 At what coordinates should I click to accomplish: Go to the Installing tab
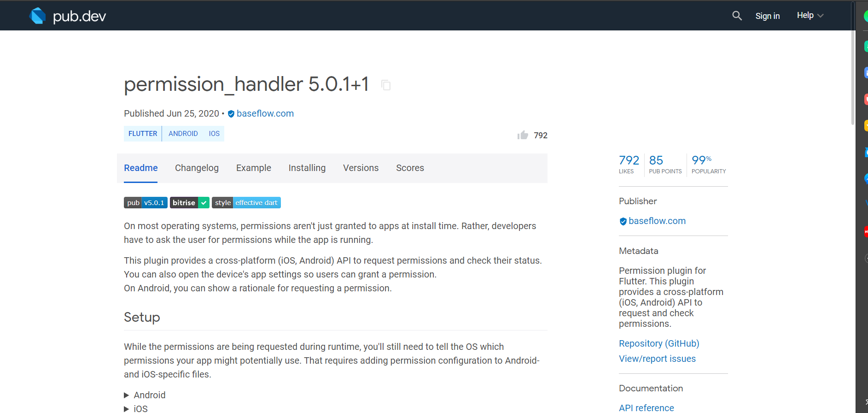point(307,168)
